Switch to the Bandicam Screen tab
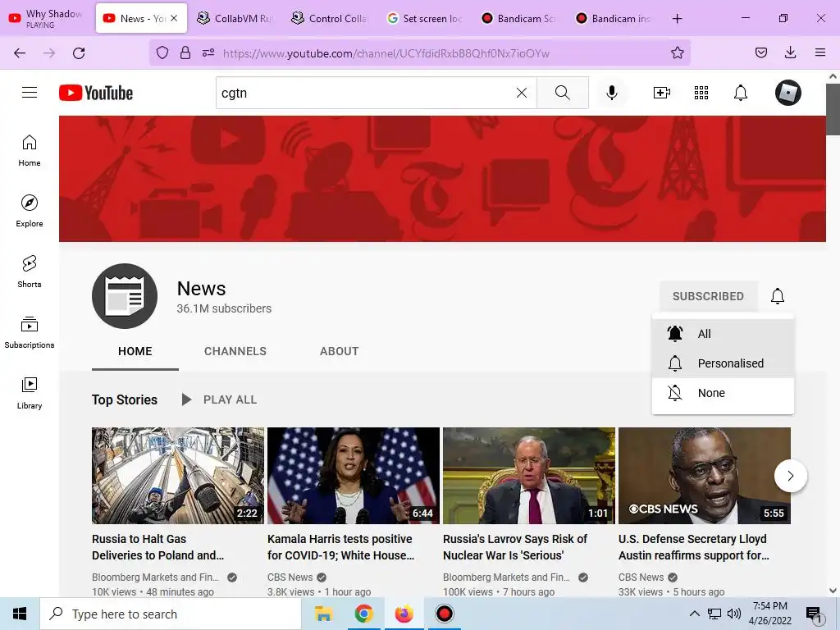 coord(518,18)
